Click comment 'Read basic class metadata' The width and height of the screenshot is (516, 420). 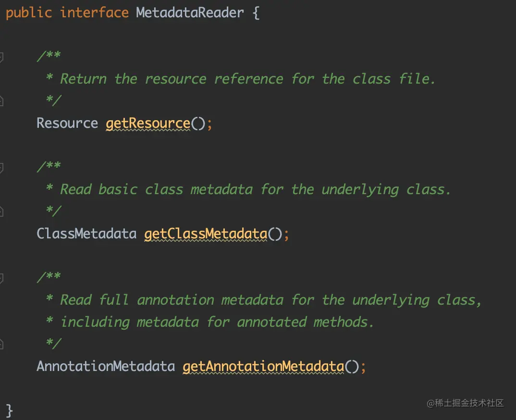pos(156,190)
